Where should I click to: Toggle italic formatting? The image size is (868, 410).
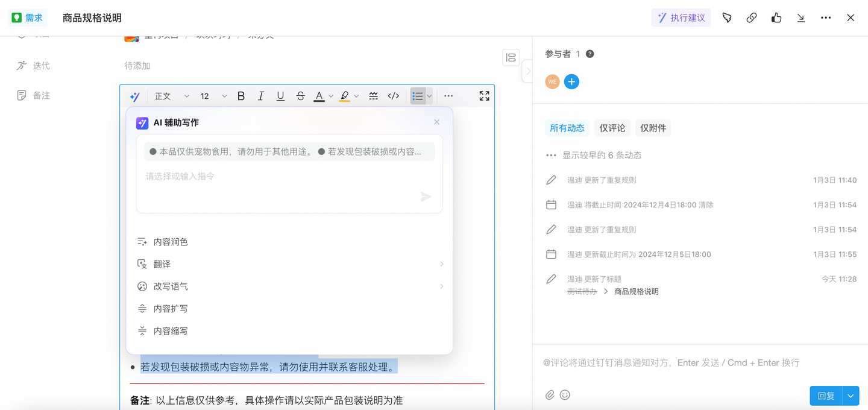tap(261, 96)
